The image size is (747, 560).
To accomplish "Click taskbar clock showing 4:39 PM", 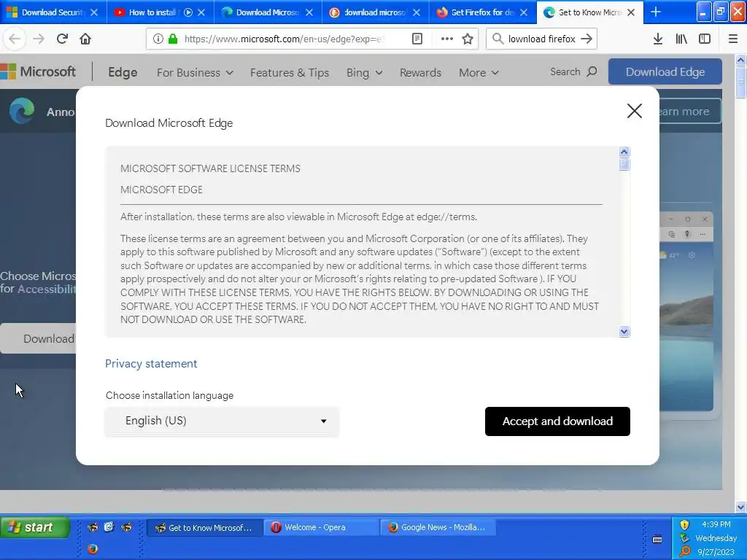I will tap(716, 524).
